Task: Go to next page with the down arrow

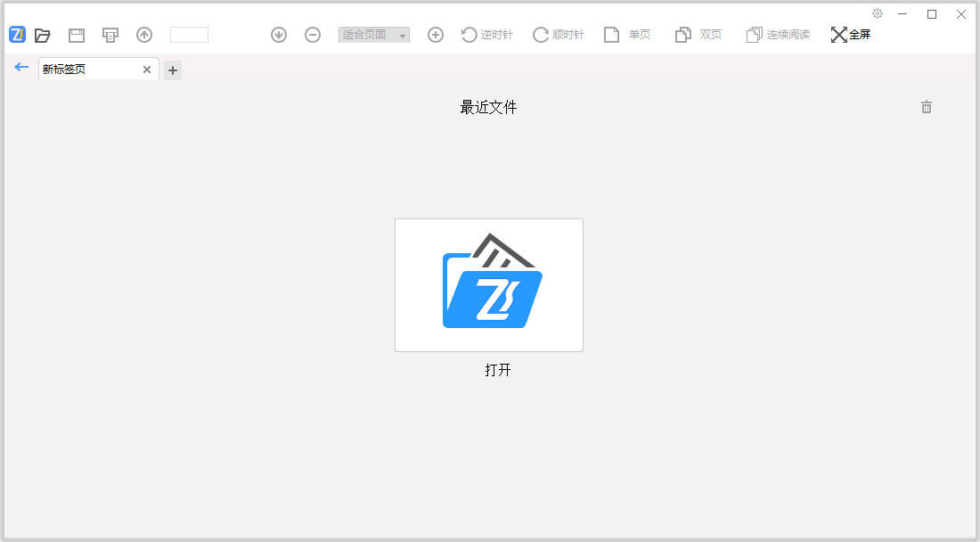Action: pos(279,35)
